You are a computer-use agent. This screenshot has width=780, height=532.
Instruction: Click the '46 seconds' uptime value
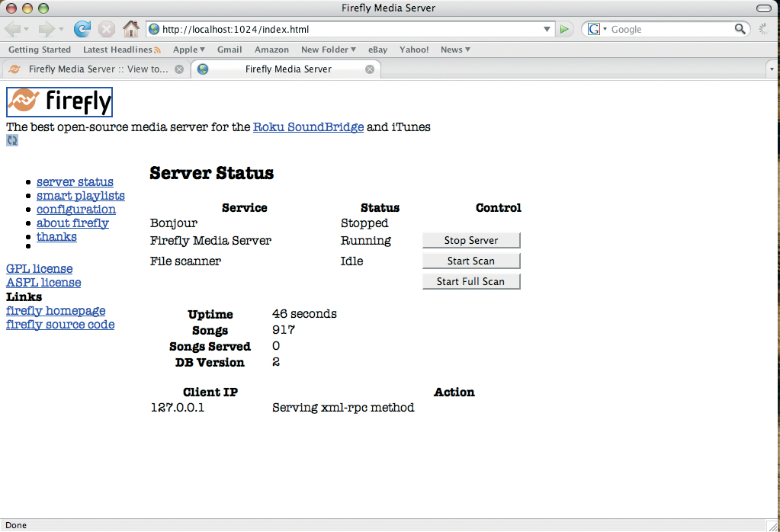(304, 314)
